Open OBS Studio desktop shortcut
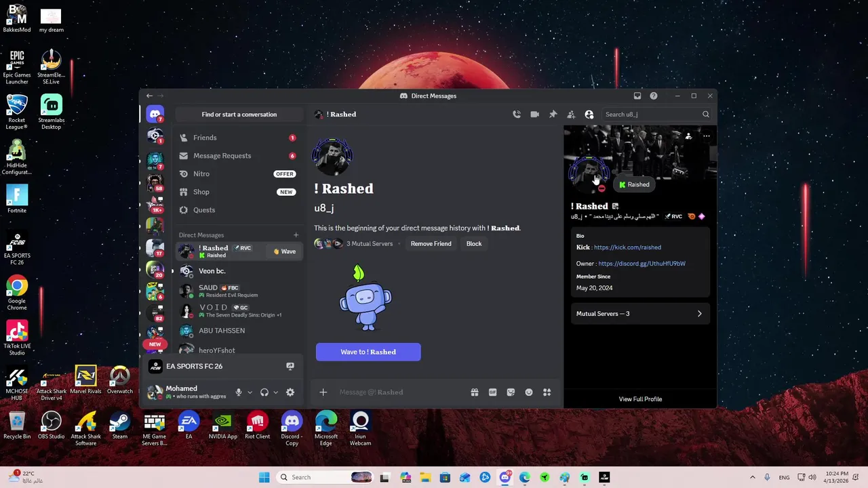The image size is (868, 488). [52, 426]
